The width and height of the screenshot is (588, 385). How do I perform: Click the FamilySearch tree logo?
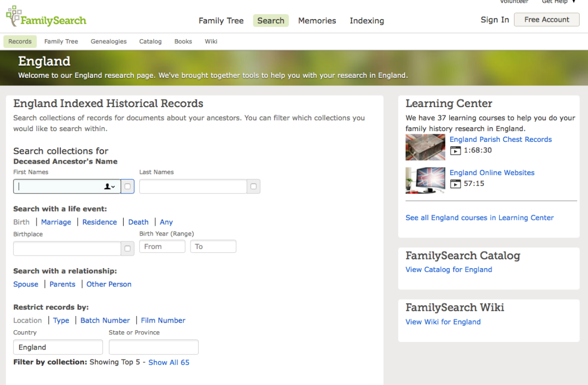(x=14, y=16)
